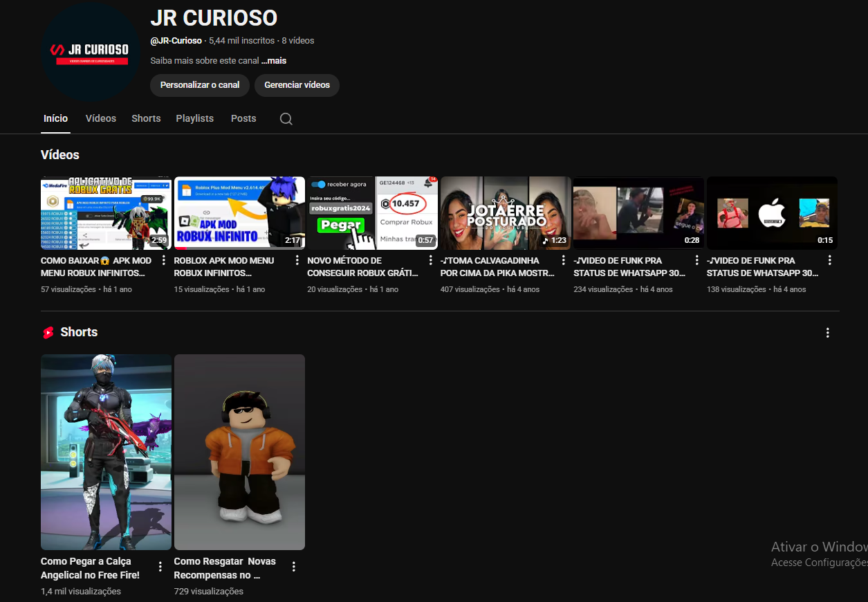This screenshot has width=868, height=602.
Task: Click the Como Pegar a Calça Angelical title
Action: [90, 568]
